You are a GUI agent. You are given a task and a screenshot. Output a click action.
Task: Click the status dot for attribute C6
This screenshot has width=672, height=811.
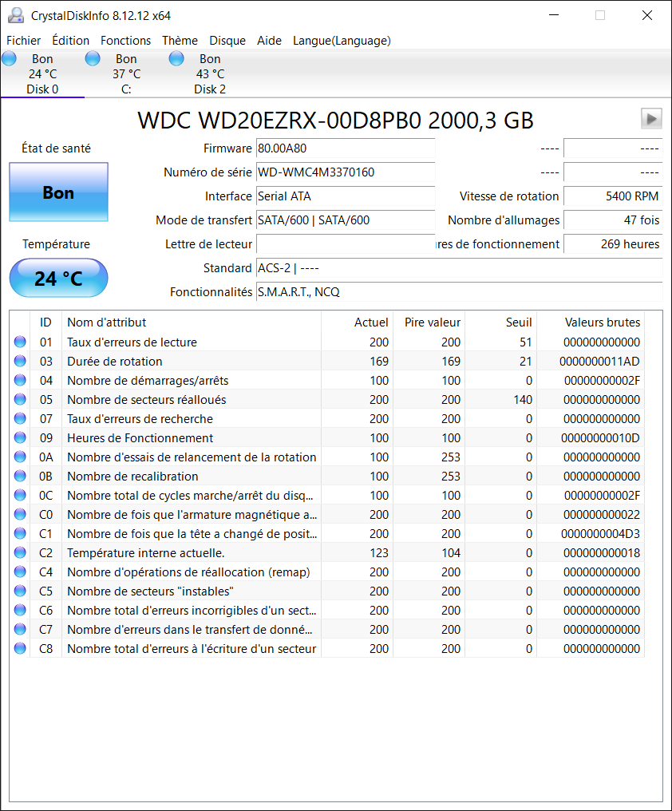[x=20, y=610]
